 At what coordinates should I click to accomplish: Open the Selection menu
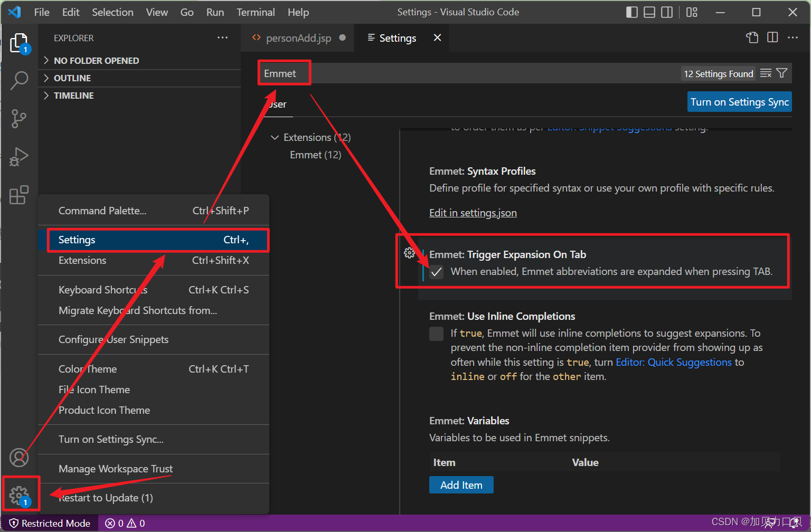(x=112, y=12)
